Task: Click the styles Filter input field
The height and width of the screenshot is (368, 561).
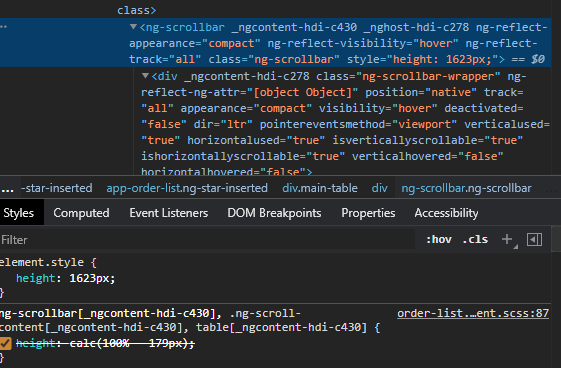Action: point(208,240)
